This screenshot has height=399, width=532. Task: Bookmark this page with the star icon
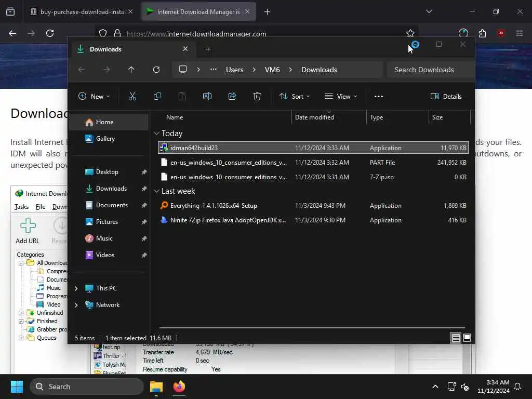410,33
